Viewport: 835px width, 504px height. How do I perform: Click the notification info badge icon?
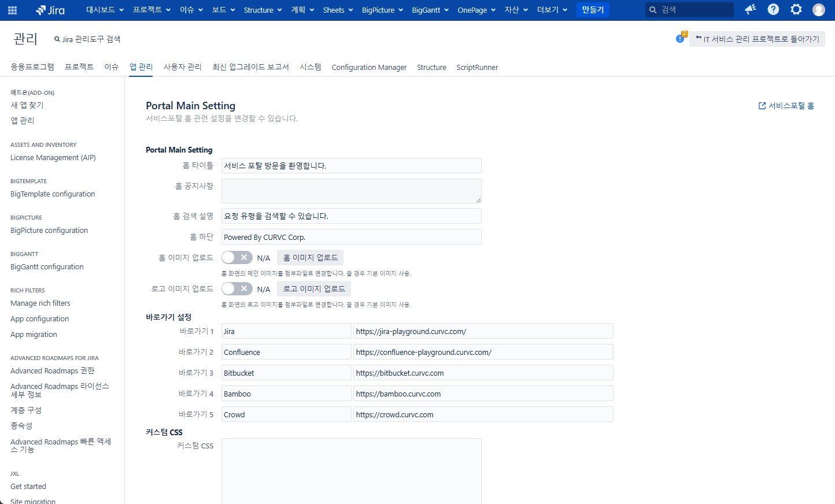point(681,38)
